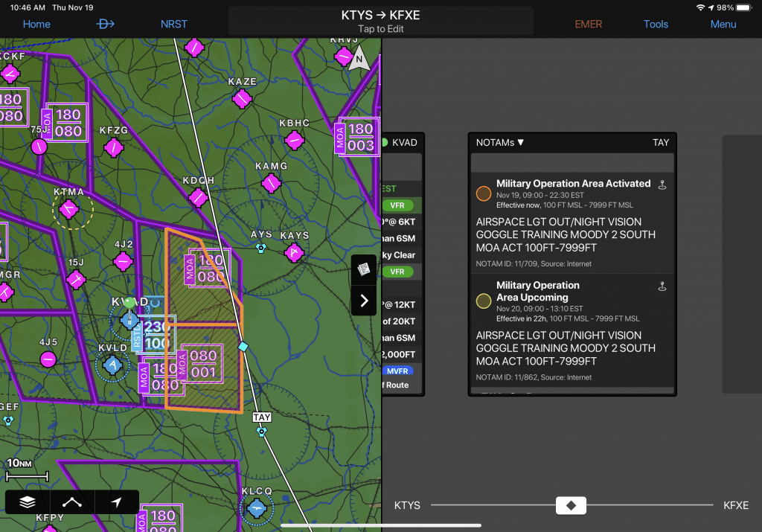
Task: Open the NRST nearest list
Action: [x=173, y=24]
